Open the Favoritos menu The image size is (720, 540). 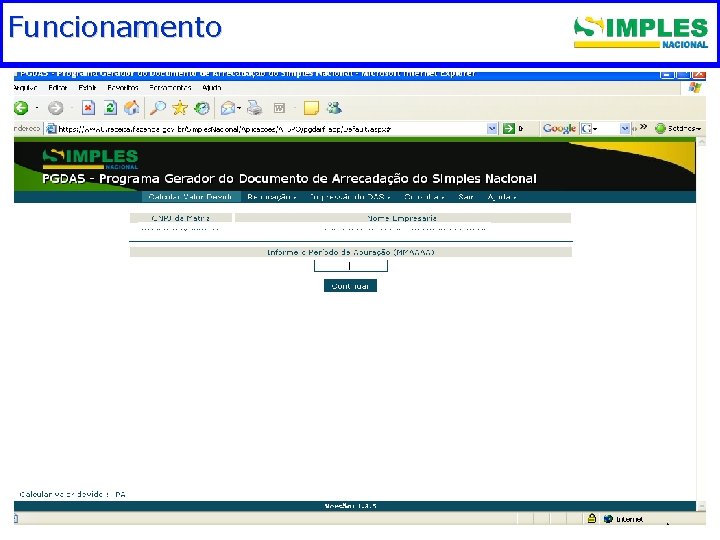(x=123, y=87)
